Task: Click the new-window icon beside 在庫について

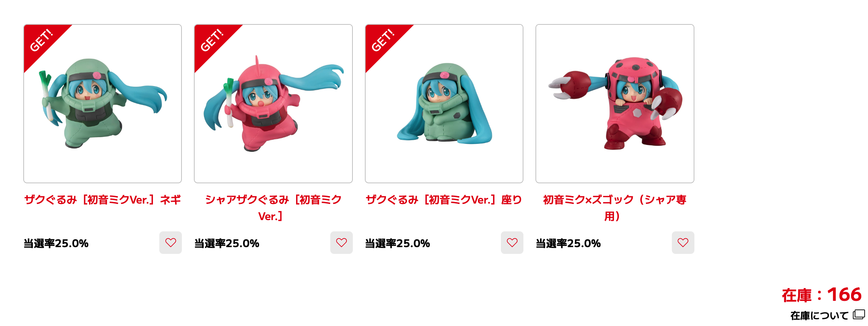Action: (859, 314)
